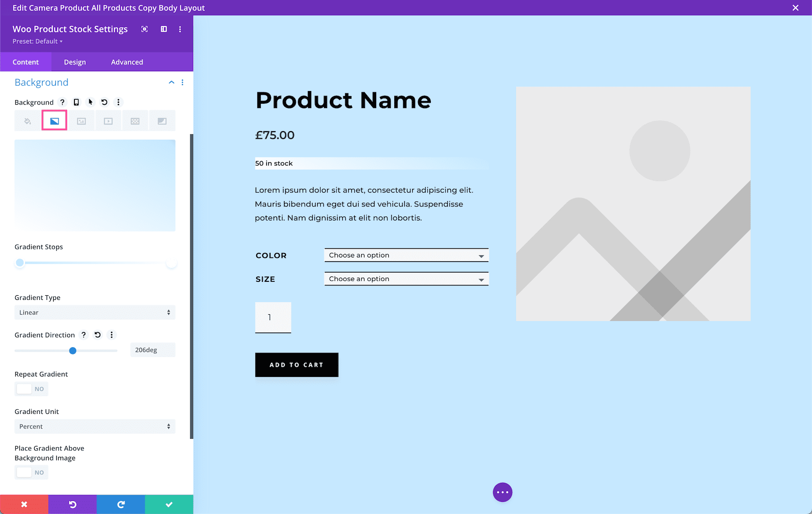Click the 206deg gradient direction input field
Image resolution: width=812 pixels, height=514 pixels.
click(152, 349)
